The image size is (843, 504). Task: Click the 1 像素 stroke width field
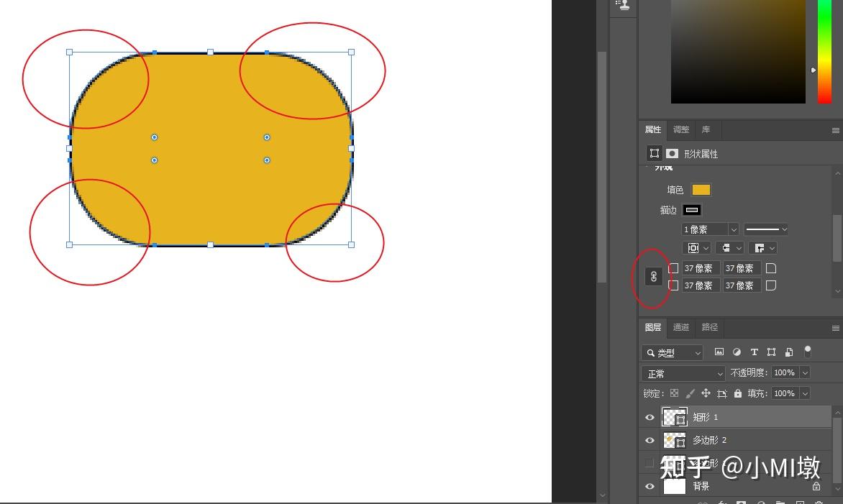pyautogui.click(x=705, y=229)
